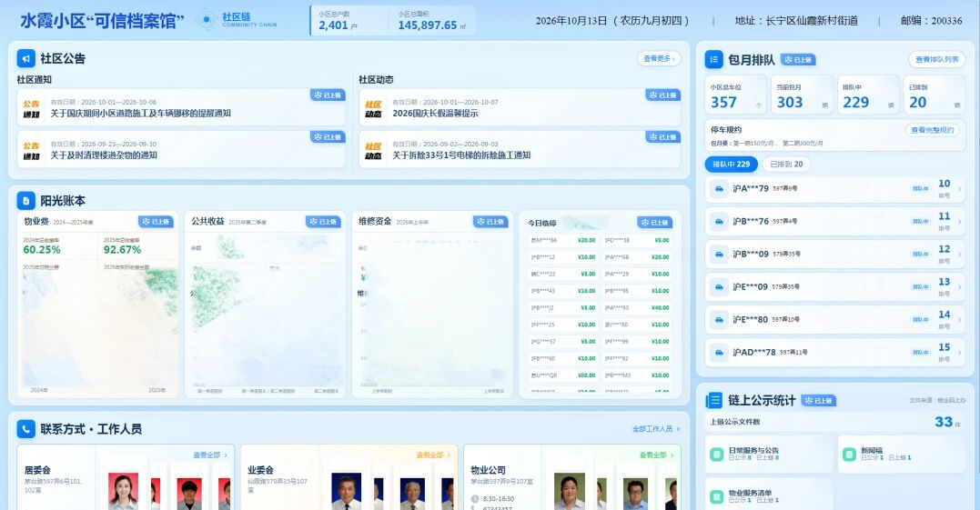Click the phone icon beside 联系方式·工作人员
This screenshot has height=510, width=980.
25,429
